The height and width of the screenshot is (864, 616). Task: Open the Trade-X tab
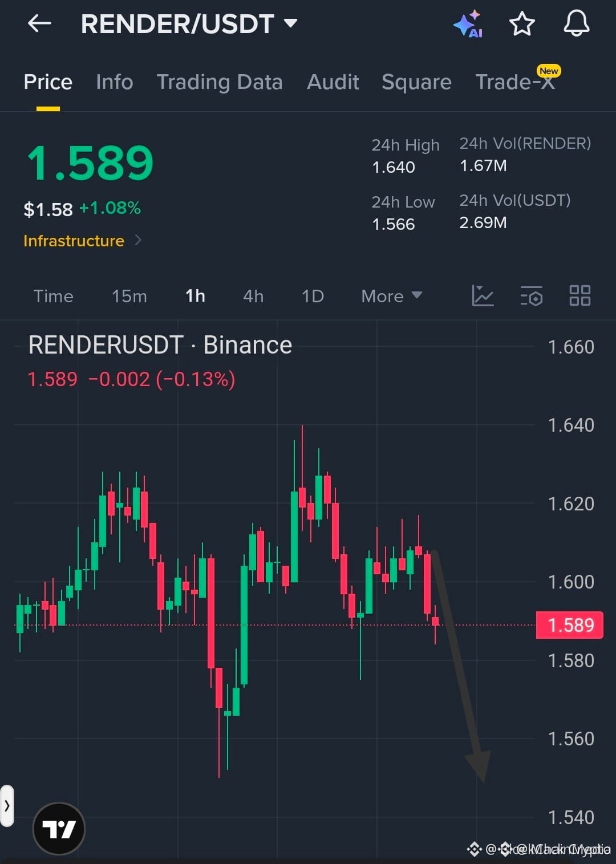pyautogui.click(x=515, y=82)
